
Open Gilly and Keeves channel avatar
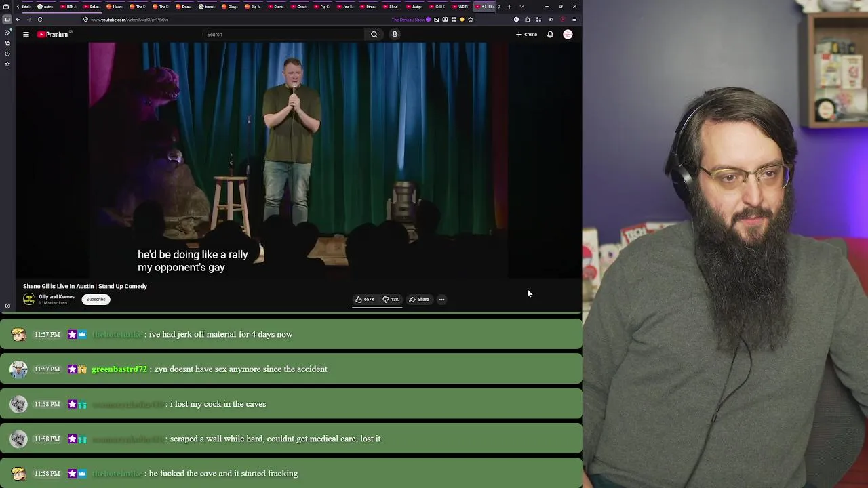(29, 299)
